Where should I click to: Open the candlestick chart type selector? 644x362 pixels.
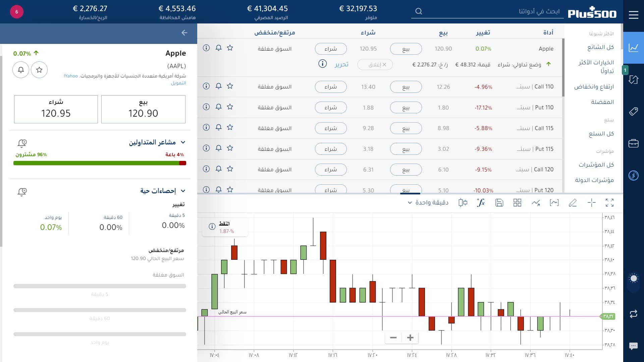coord(463,202)
